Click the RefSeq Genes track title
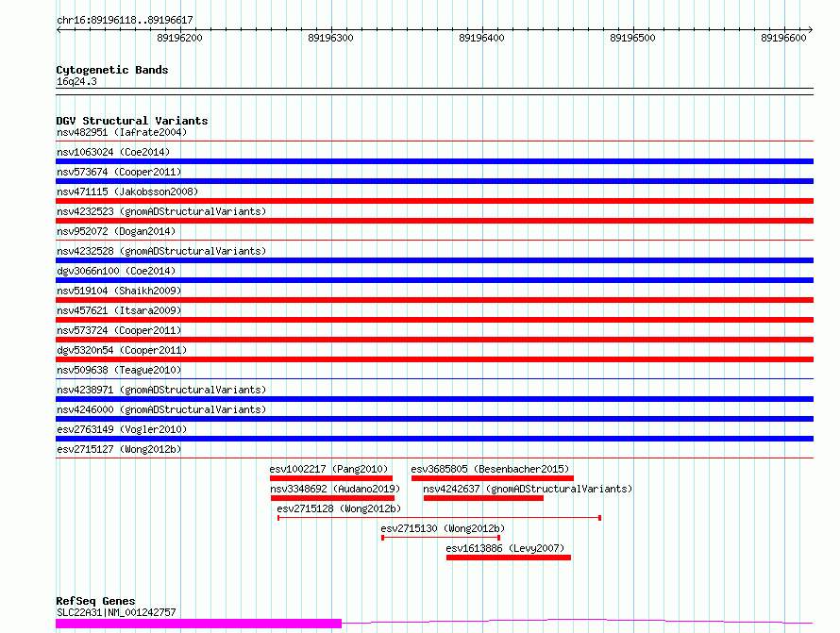Image resolution: width=840 pixels, height=633 pixels. [95, 601]
